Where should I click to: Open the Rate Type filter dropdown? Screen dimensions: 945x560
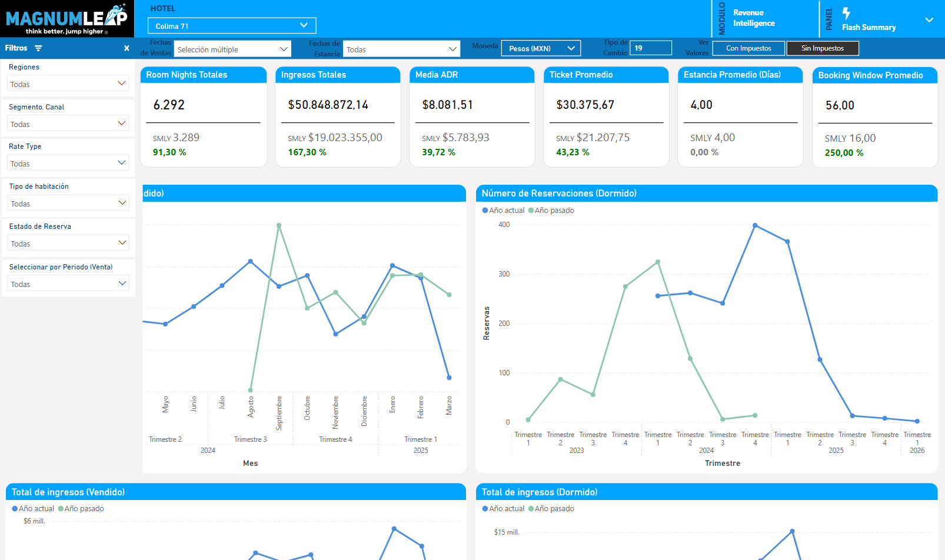[x=68, y=163]
